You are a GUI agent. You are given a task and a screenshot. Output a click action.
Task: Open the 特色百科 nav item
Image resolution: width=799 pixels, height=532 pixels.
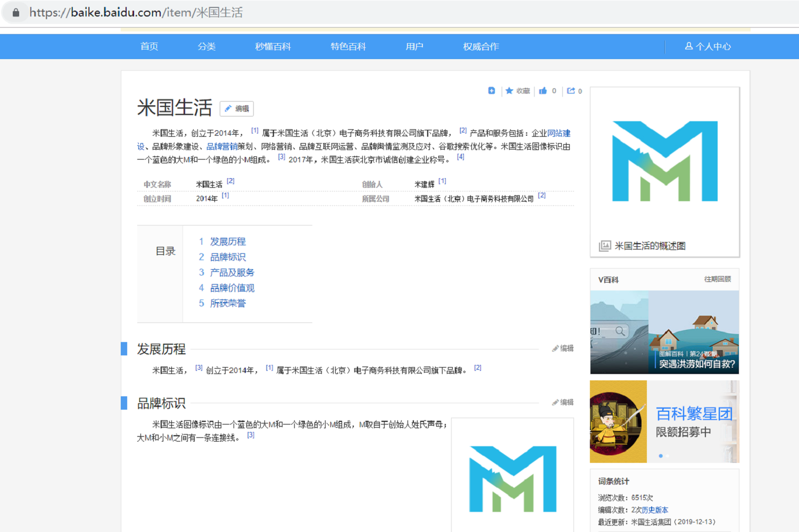pyautogui.click(x=348, y=46)
